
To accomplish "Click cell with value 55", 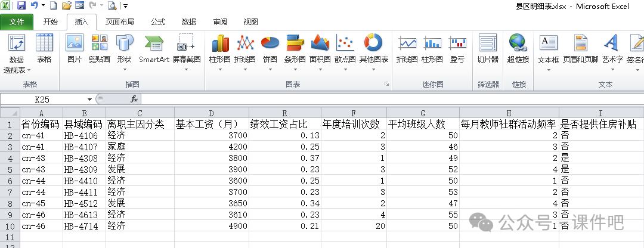I will click(423, 215).
